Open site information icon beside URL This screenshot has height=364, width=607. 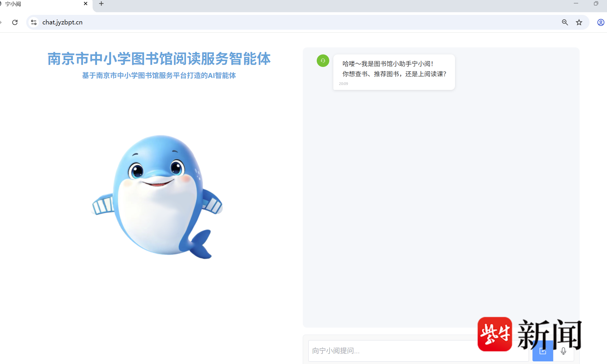34,22
